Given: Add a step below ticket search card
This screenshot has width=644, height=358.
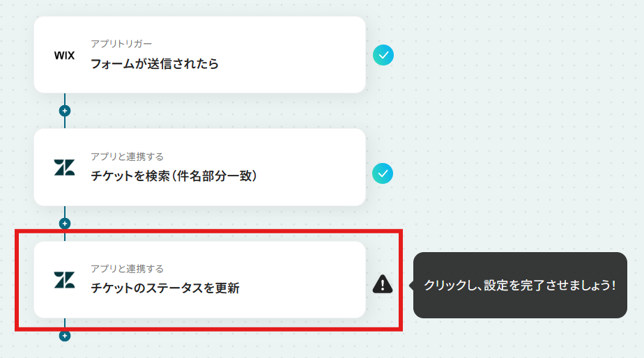Looking at the screenshot, I should click(x=65, y=224).
